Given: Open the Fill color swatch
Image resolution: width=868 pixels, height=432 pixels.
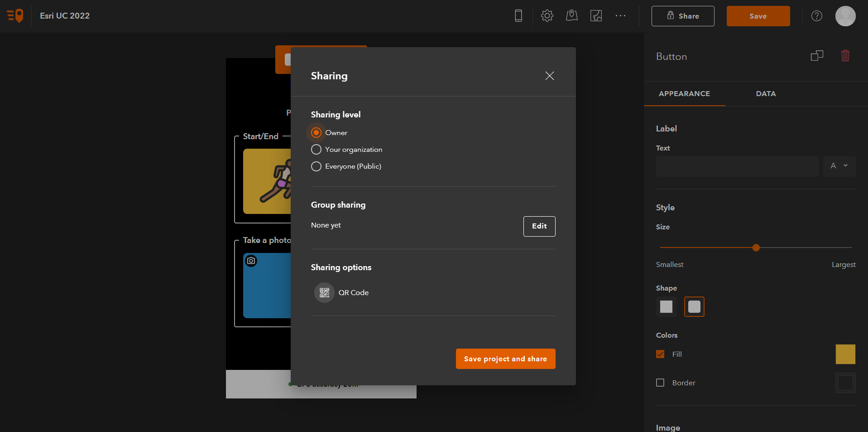Looking at the screenshot, I should (x=845, y=354).
